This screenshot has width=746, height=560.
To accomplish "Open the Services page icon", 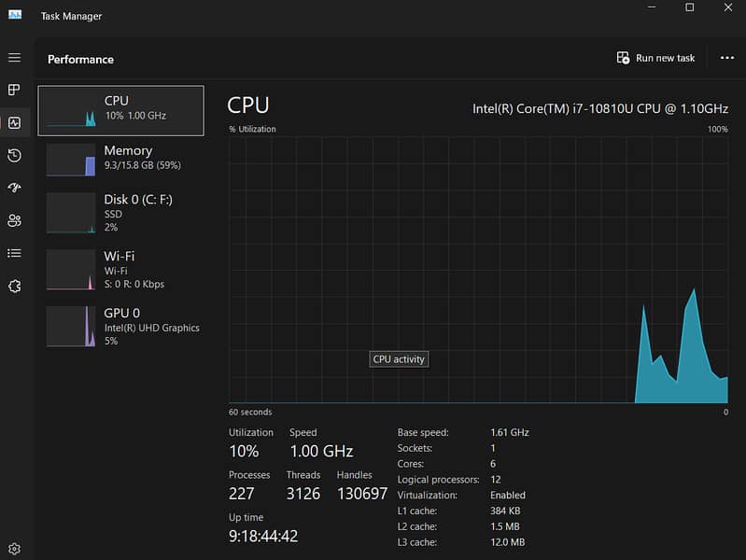I will pyautogui.click(x=14, y=286).
